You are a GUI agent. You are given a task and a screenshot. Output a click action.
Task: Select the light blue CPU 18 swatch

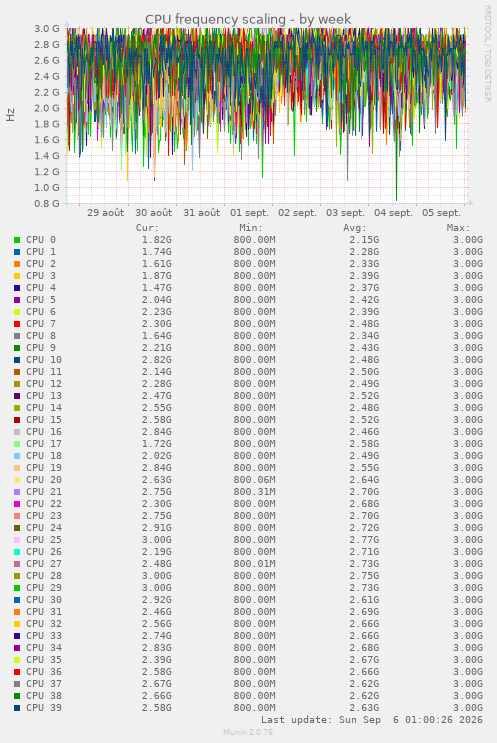point(17,456)
